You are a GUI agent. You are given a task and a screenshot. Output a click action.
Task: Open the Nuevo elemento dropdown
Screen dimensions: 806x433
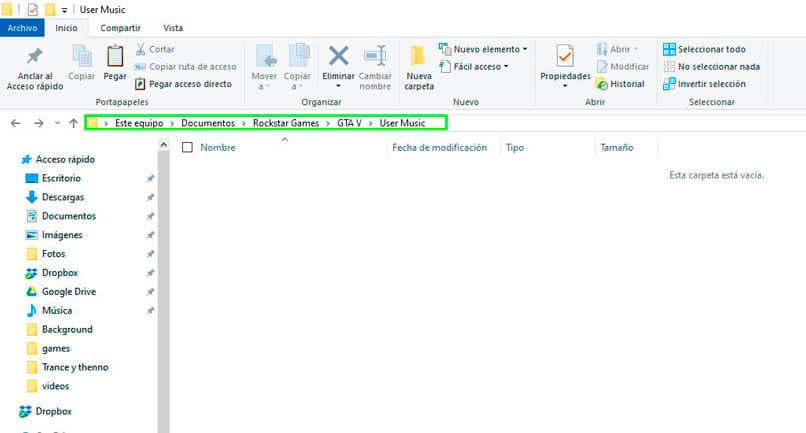coord(483,49)
